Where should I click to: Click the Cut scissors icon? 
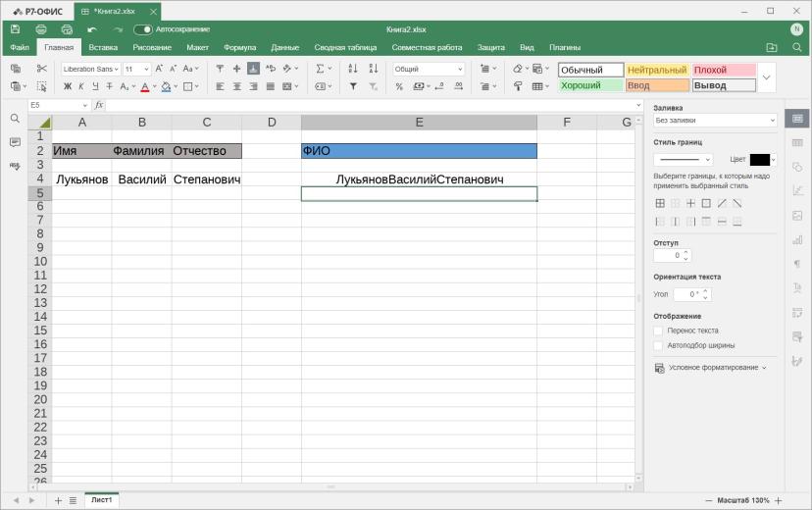(42, 69)
